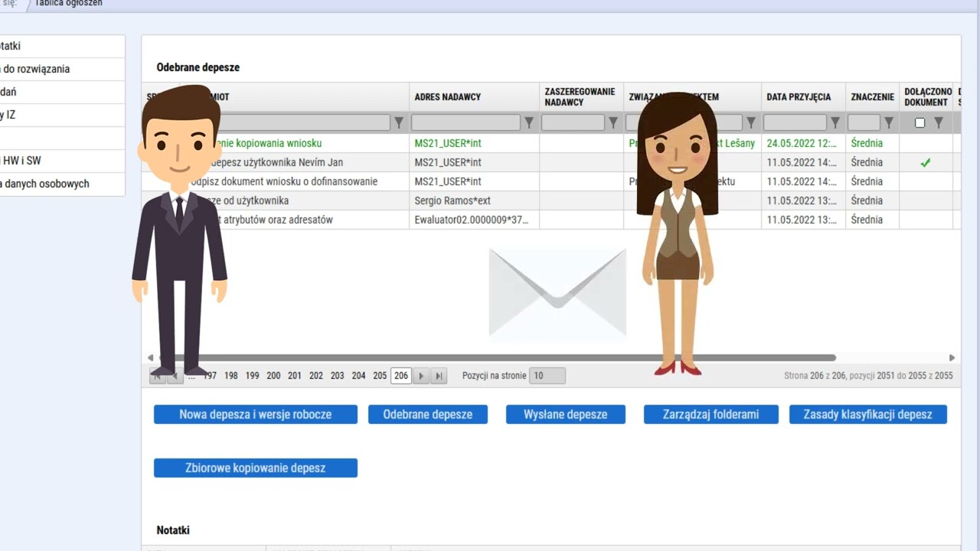Click date cell '24.05.2022 12:...'
This screenshot has height=551, width=980.
tap(804, 143)
